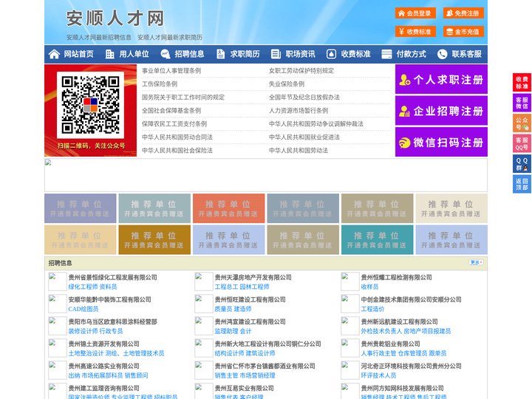Click the QQ群 side floating icon
The height and width of the screenshot is (399, 532).
point(522,164)
